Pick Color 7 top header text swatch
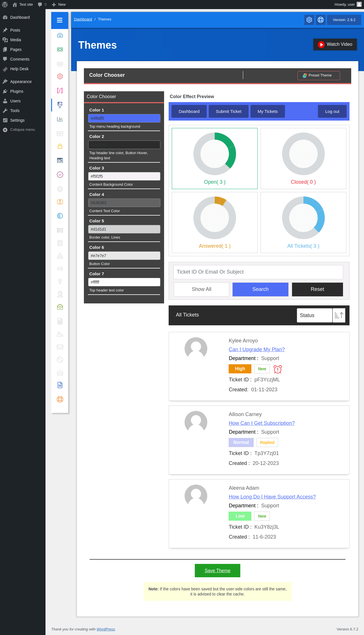Viewport: 364px width, 635px height. point(124,282)
